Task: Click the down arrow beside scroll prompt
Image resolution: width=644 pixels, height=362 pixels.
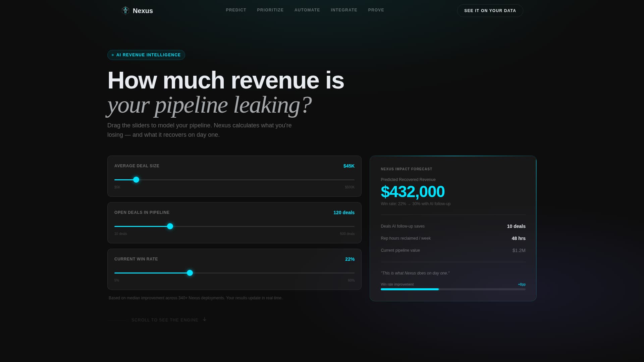Action: (x=205, y=319)
